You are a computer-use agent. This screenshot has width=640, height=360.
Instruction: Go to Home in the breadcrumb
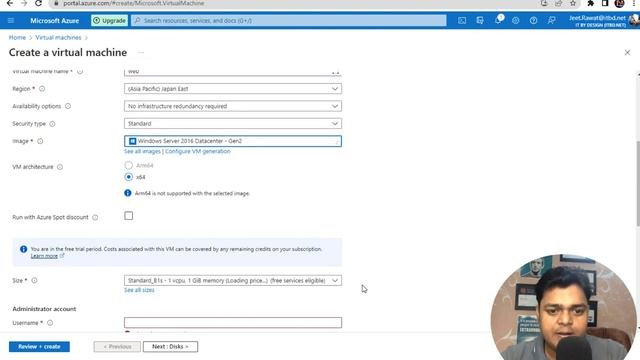tap(17, 38)
